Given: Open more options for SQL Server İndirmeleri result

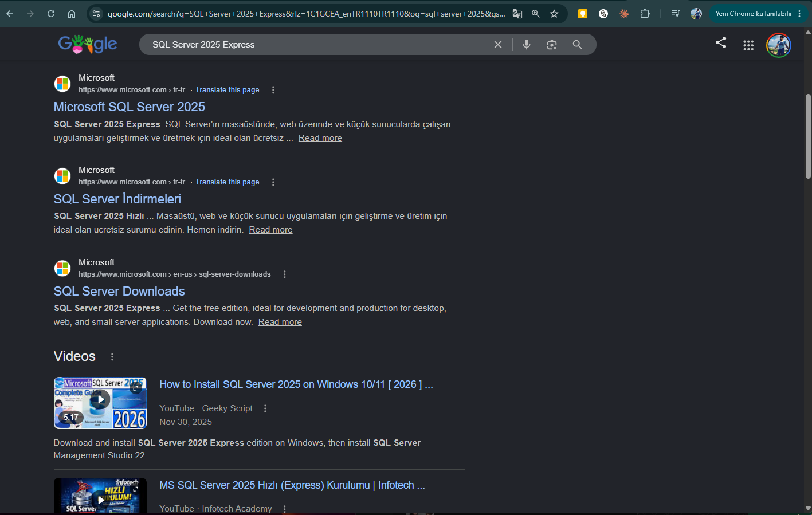Looking at the screenshot, I should pos(273,182).
